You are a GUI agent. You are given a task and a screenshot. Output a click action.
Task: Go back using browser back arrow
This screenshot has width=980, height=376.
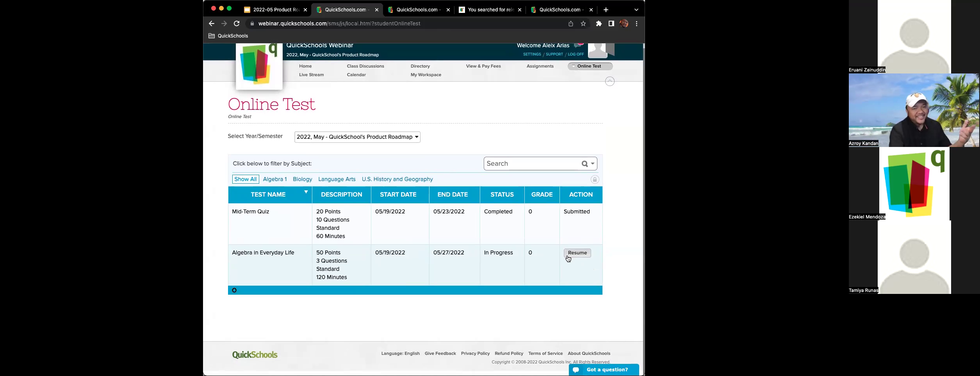click(x=212, y=24)
